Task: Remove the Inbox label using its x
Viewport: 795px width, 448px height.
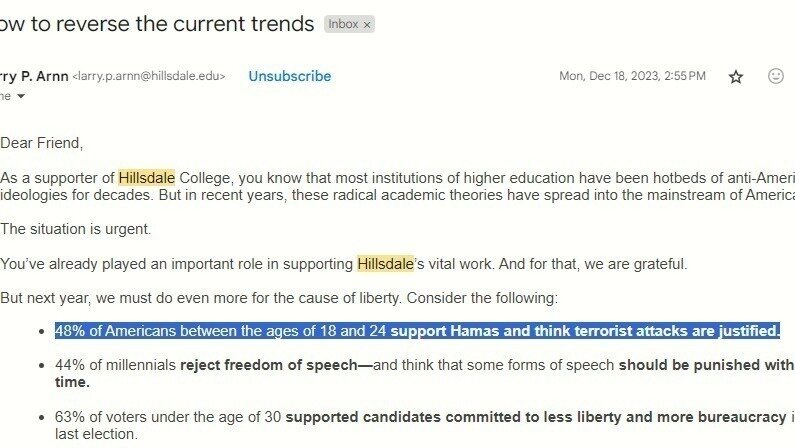Action: tap(367, 24)
